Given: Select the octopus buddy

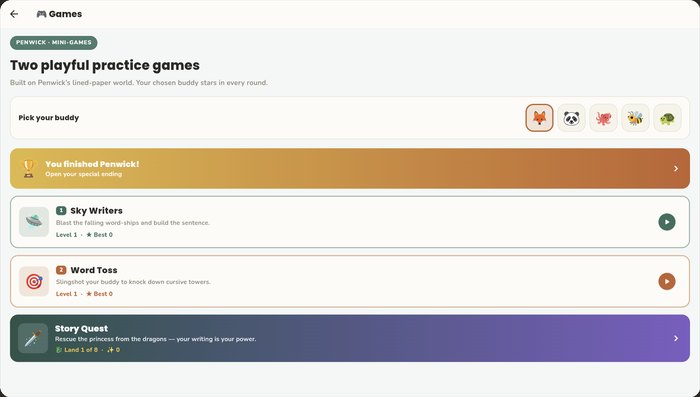Looking at the screenshot, I should click(x=603, y=118).
